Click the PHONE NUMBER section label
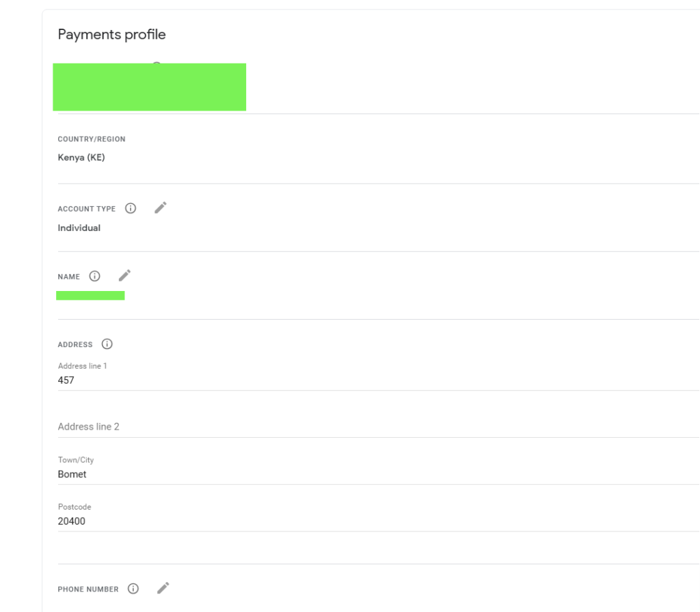This screenshot has width=700, height=612. 88,588
